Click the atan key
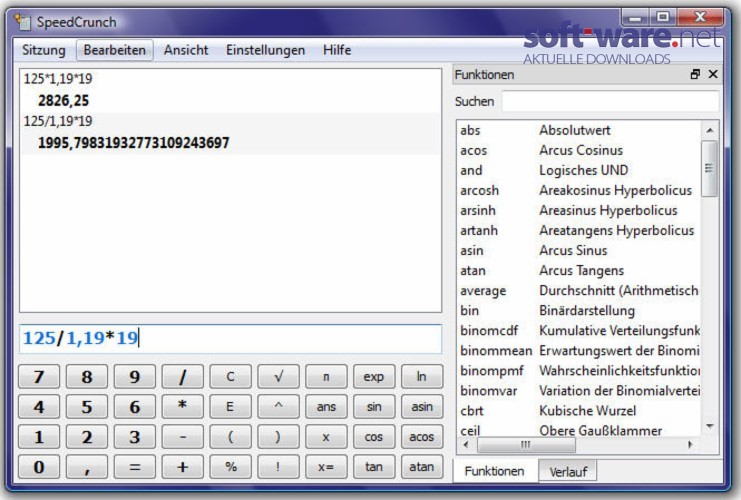 [x=422, y=467]
